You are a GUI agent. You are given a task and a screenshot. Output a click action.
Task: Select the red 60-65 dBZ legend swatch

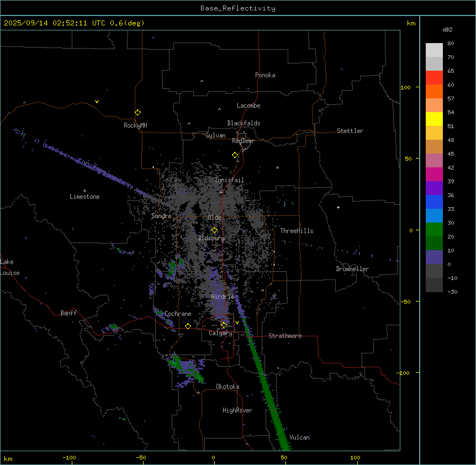click(434, 77)
